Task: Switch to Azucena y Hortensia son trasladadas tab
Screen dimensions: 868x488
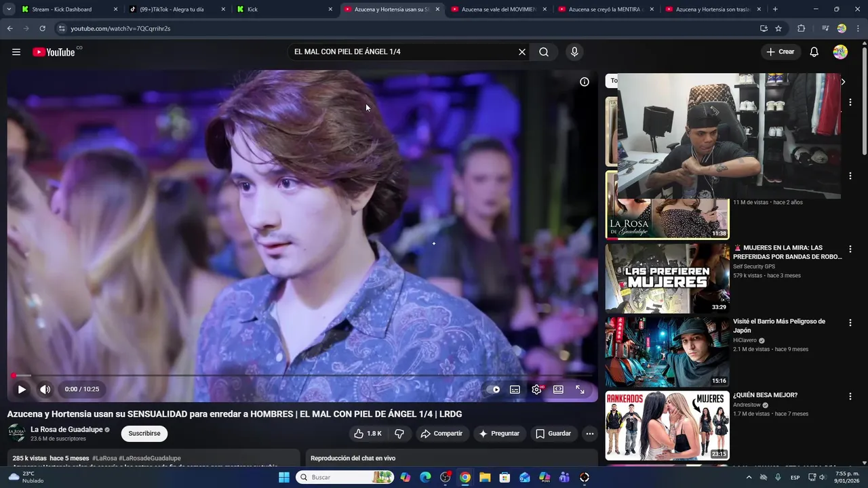Action: (713, 9)
